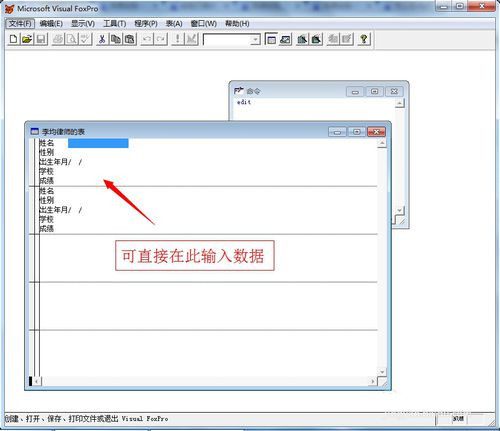The image size is (500, 431).
Task: Open Help via the question mark icon
Action: [x=364, y=39]
